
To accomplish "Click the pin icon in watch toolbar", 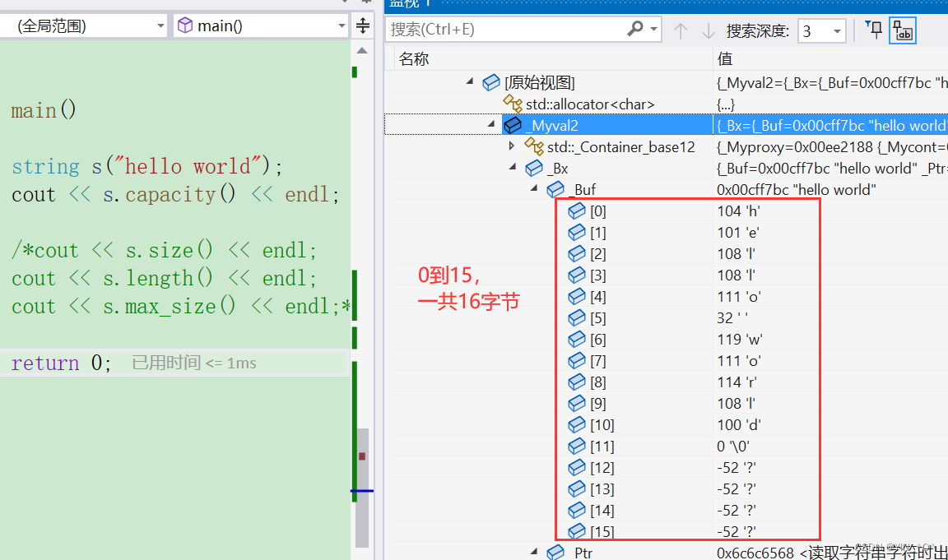I will (x=874, y=30).
